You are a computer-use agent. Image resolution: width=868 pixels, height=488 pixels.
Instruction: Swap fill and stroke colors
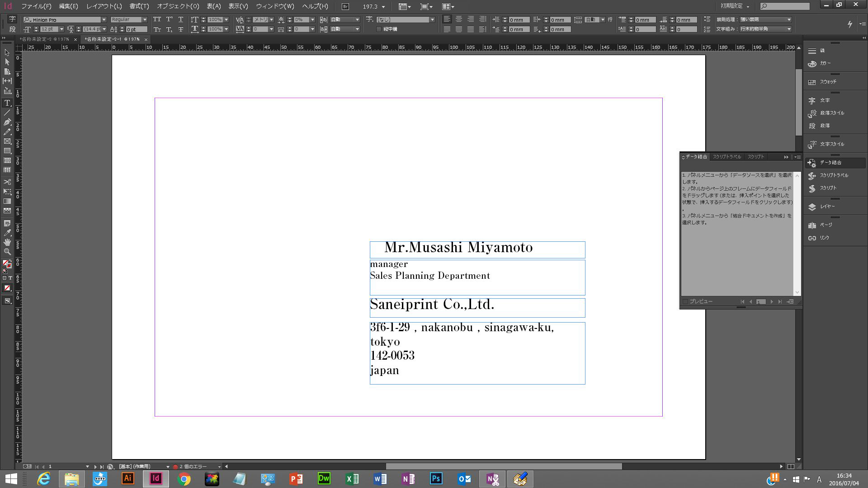point(9,261)
